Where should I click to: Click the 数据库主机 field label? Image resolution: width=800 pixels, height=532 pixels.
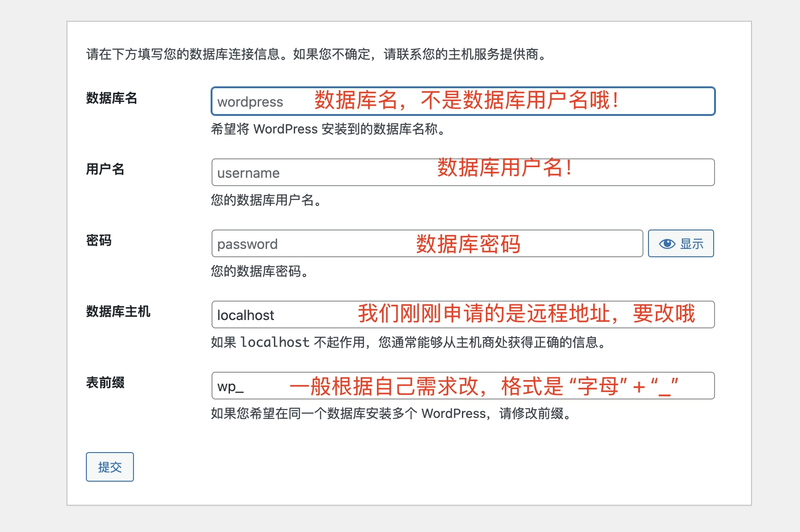[x=118, y=312]
